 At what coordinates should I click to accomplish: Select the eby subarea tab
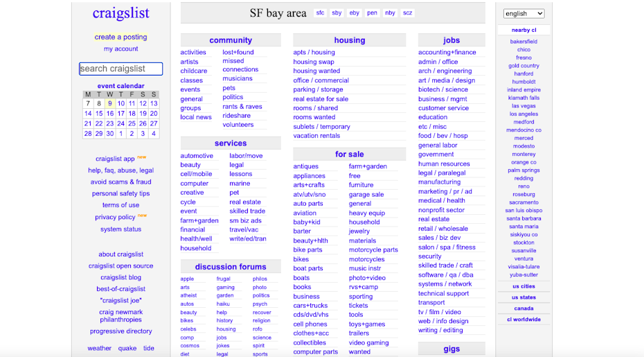(354, 13)
